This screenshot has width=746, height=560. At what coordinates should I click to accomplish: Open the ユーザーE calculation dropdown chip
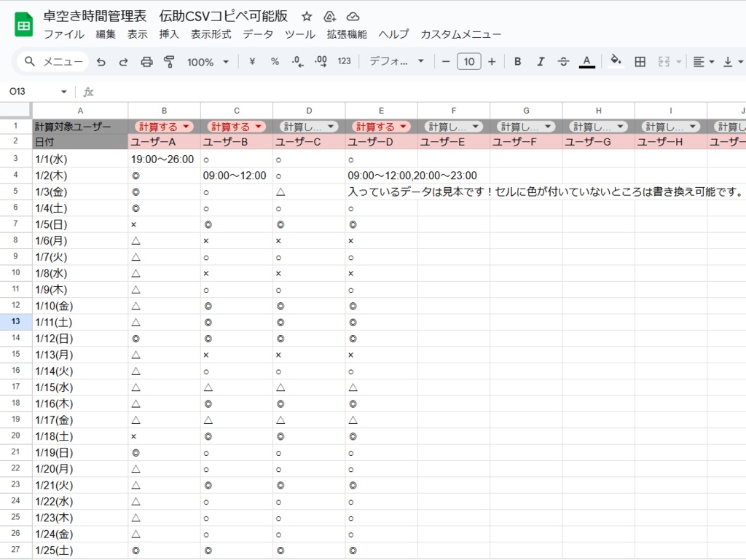pyautogui.click(x=453, y=127)
